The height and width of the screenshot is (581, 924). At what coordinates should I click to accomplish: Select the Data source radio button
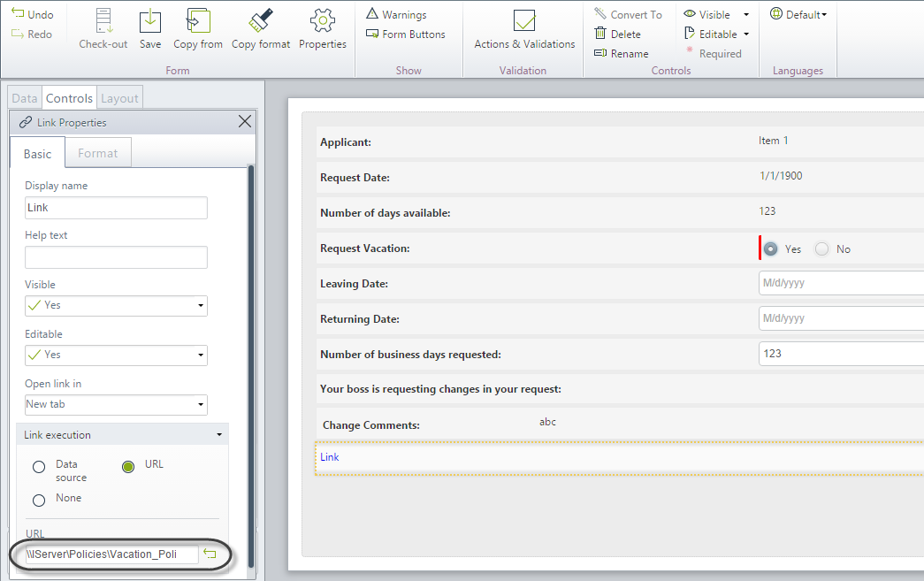tap(39, 467)
